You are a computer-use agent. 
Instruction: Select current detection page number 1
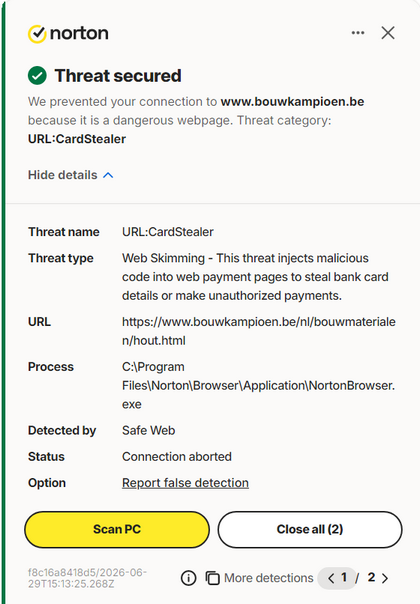click(x=344, y=577)
